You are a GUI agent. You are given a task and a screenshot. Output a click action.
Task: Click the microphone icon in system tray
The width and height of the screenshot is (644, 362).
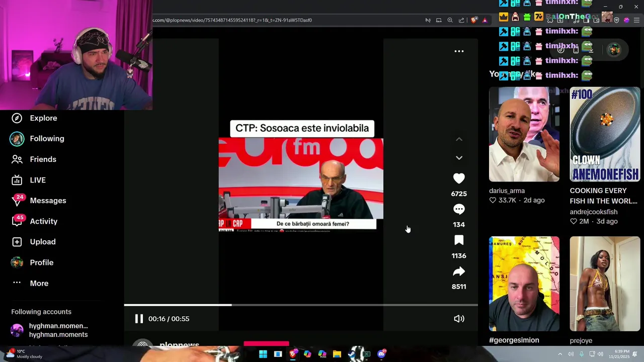point(581,354)
